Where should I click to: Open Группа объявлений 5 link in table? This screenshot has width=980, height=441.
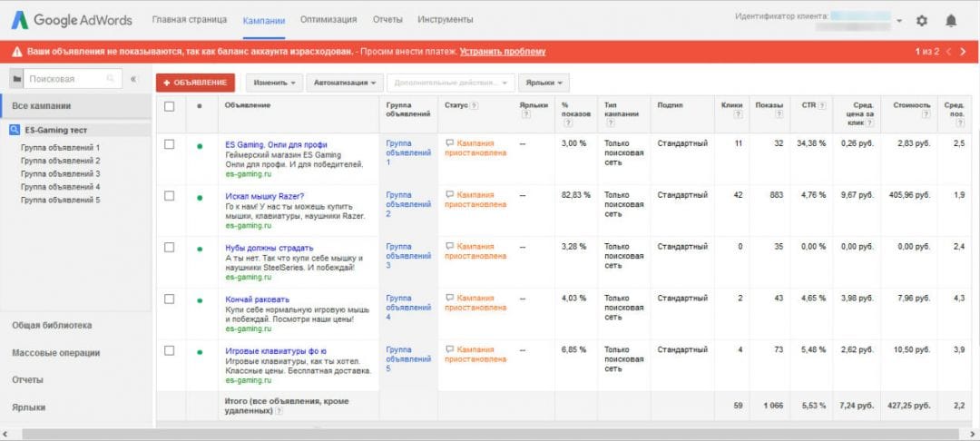(x=408, y=359)
